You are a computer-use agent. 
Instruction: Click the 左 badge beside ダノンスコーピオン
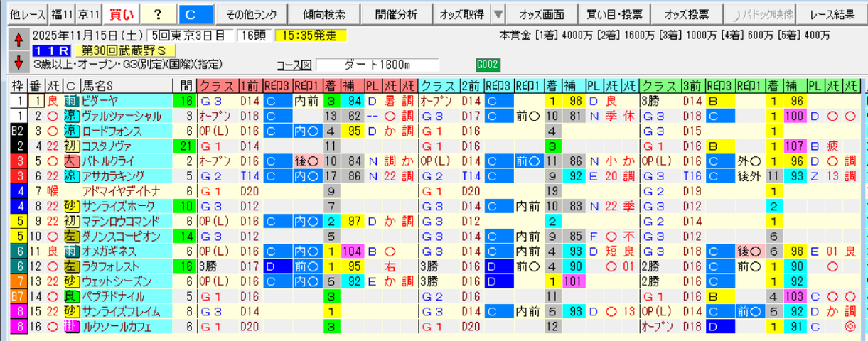tap(71, 236)
